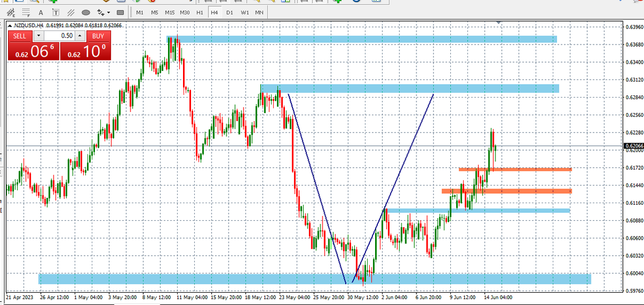
Task: Select the Rectangle drawing tool
Action: click(x=120, y=12)
